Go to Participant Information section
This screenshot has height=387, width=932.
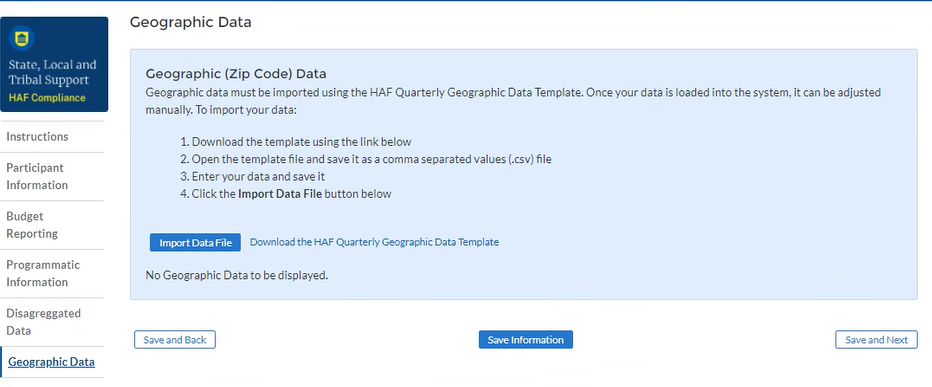point(37,177)
